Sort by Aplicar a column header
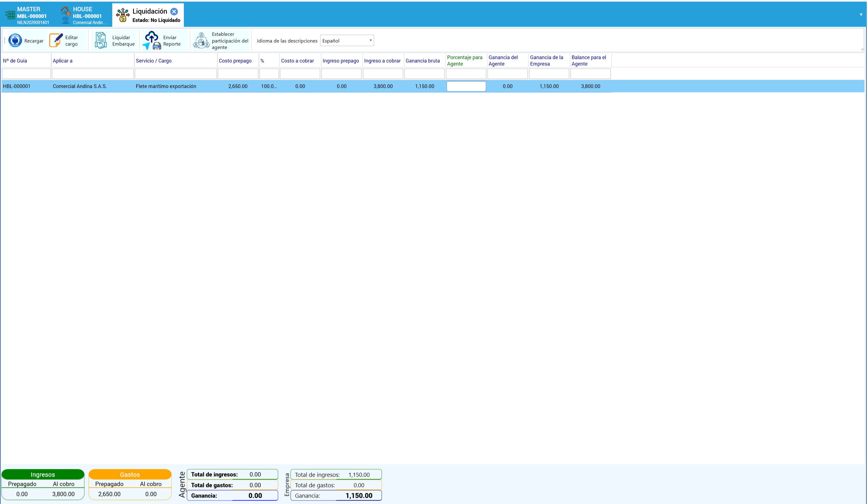 pos(93,61)
